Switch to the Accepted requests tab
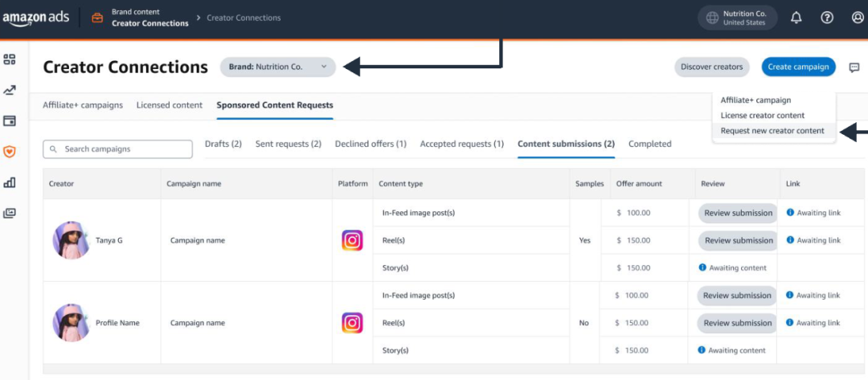The image size is (868, 380). [461, 144]
